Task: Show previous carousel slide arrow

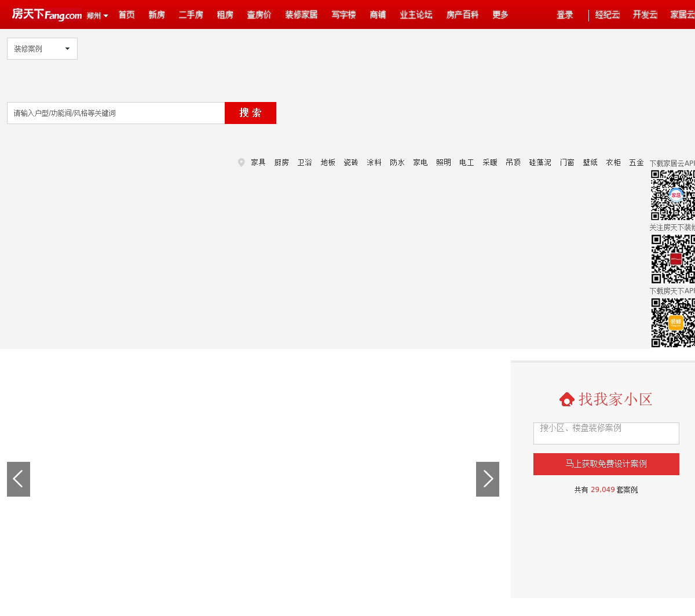Action: click(x=19, y=479)
